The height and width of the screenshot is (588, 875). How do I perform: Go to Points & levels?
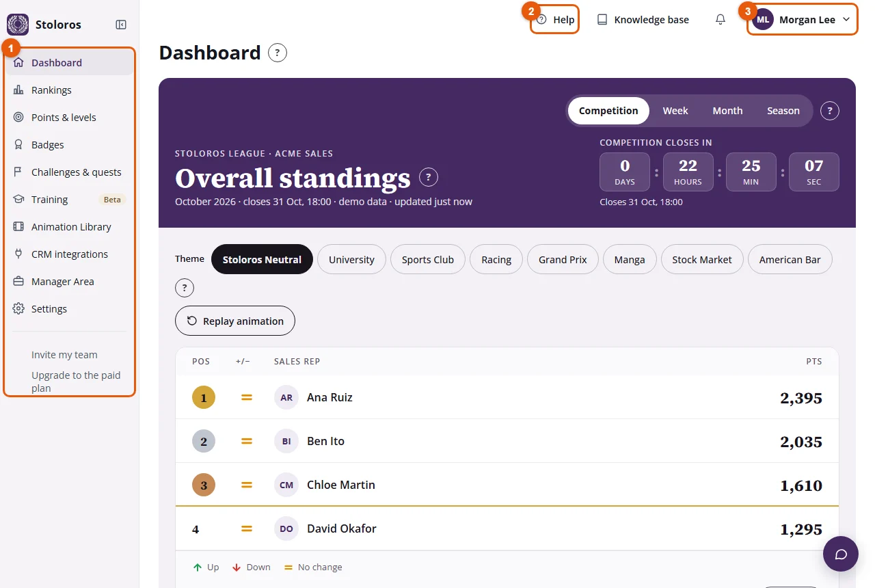pyautogui.click(x=70, y=118)
